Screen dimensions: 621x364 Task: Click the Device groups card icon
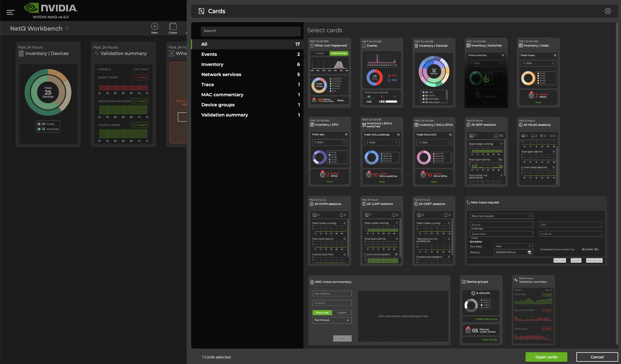coord(464,282)
